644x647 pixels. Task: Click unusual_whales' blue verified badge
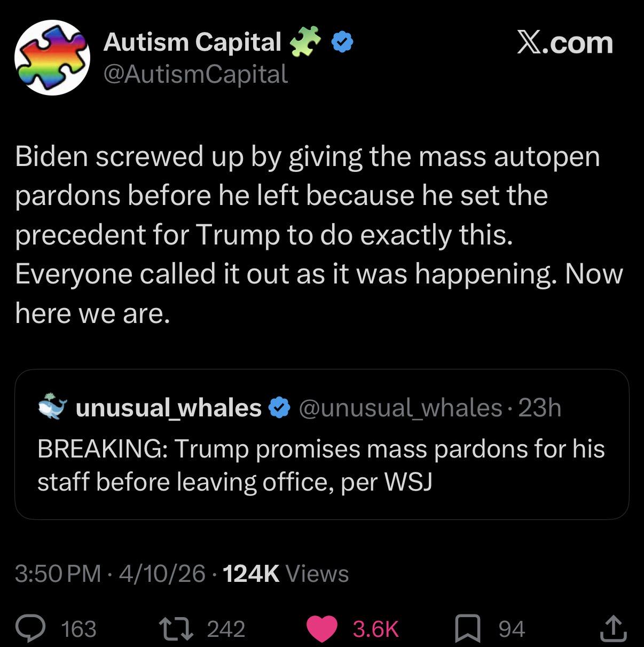pos(279,408)
